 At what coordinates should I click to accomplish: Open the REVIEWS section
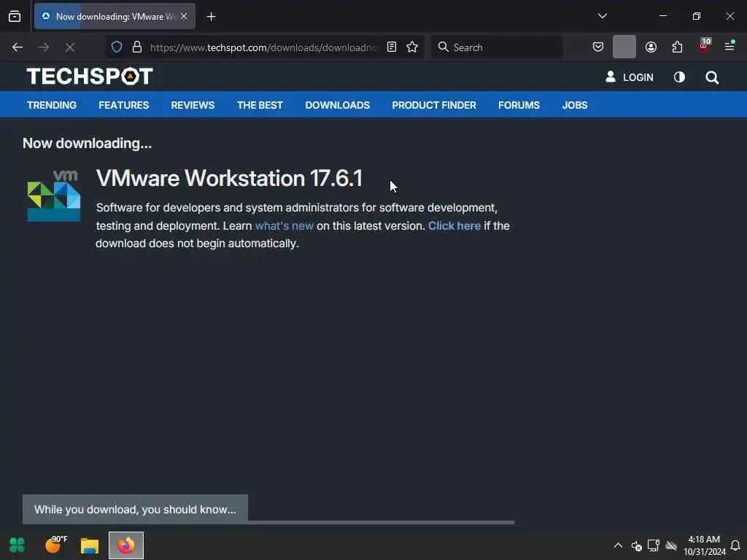[x=193, y=105]
